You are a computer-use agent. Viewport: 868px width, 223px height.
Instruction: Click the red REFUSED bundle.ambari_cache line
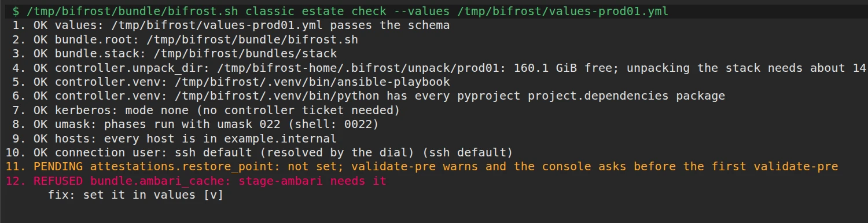point(196,181)
